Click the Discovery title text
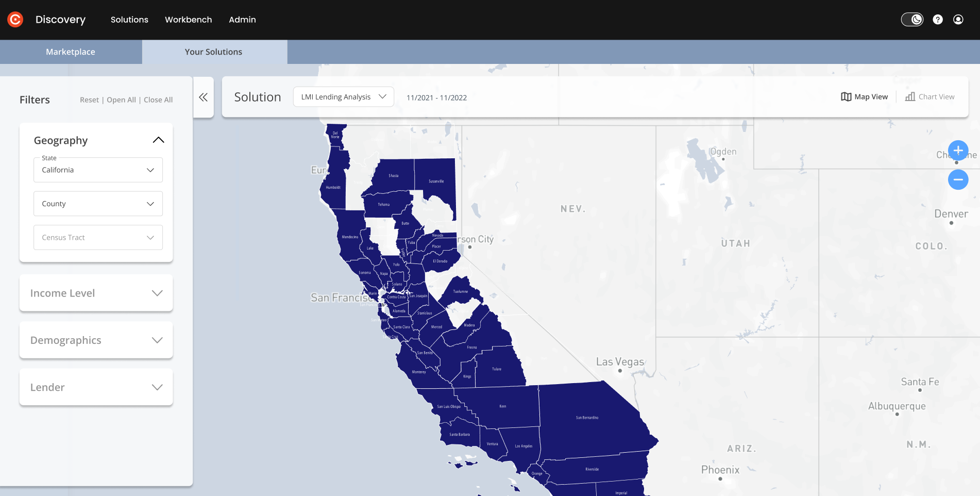 pos(60,20)
